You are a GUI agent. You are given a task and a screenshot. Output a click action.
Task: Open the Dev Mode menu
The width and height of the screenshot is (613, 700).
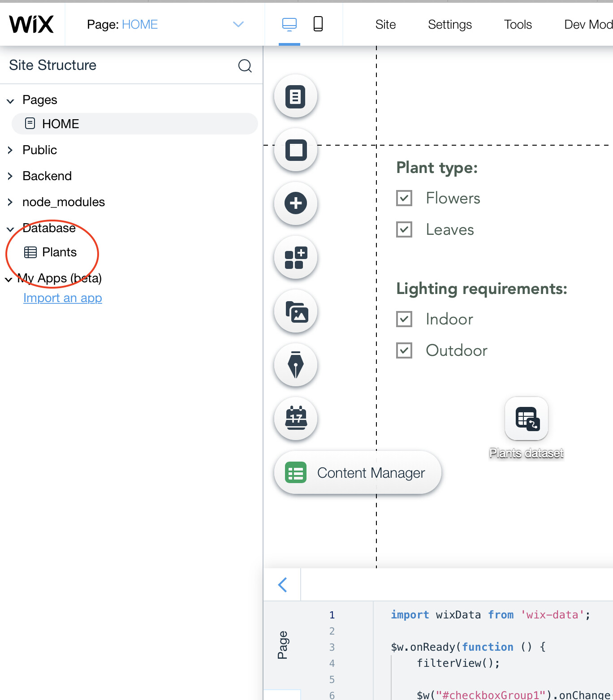pyautogui.click(x=588, y=25)
